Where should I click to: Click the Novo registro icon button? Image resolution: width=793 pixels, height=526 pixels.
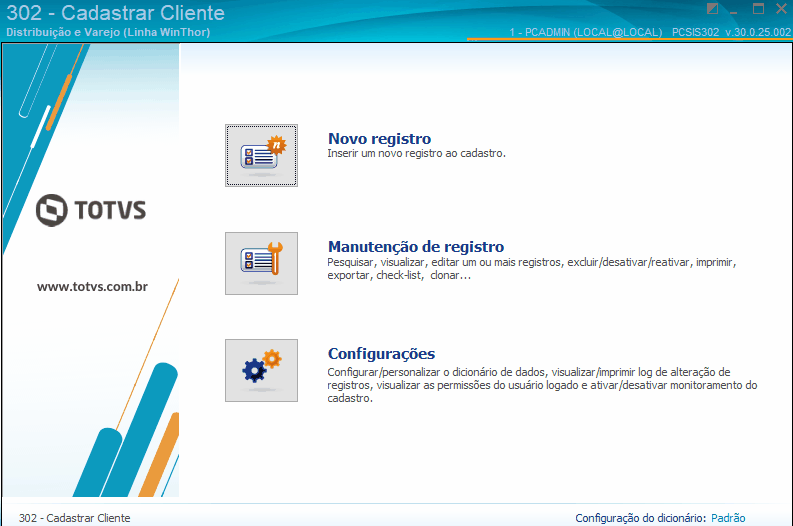tap(261, 155)
